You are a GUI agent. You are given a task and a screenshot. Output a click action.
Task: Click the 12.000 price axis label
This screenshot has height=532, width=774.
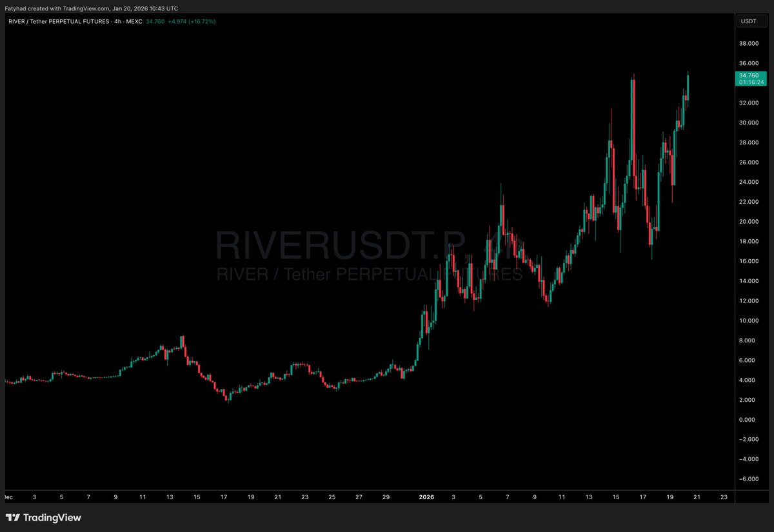click(749, 300)
